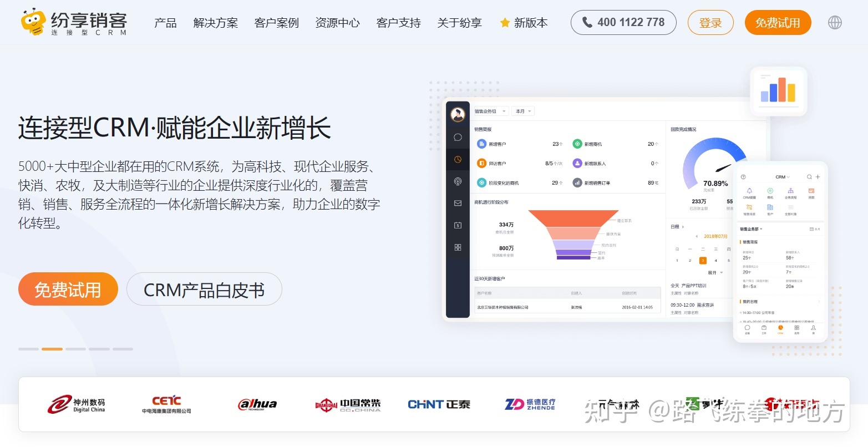
Task: Click the header 免费试用 button
Action: pos(778,23)
